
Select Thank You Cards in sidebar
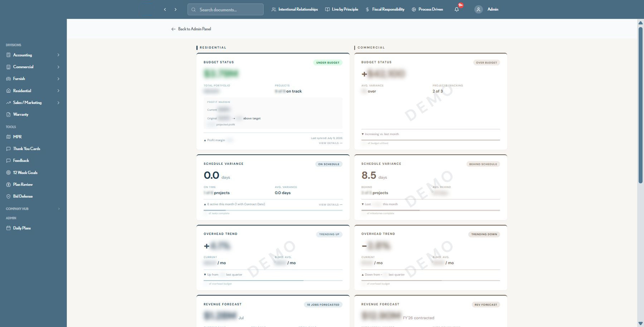(27, 149)
